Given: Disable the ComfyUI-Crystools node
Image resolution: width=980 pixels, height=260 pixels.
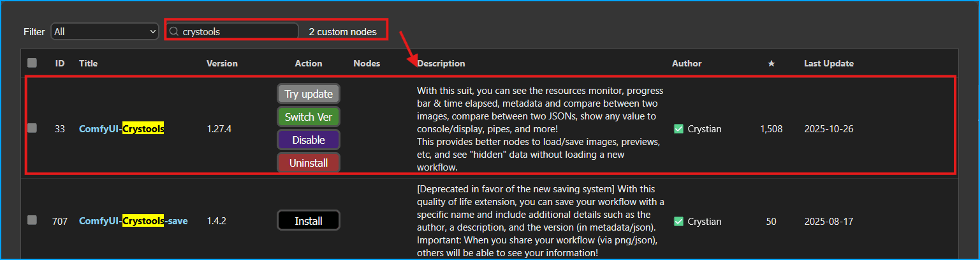Looking at the screenshot, I should [x=309, y=140].
